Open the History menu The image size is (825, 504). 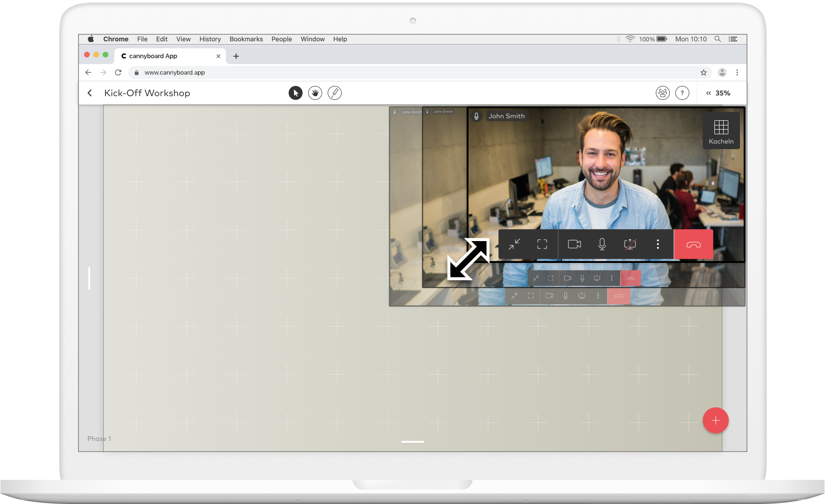pyautogui.click(x=210, y=39)
